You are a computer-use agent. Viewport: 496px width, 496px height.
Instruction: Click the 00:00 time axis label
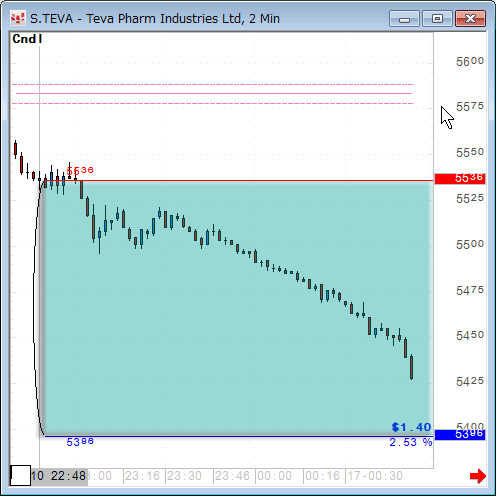[x=274, y=476]
